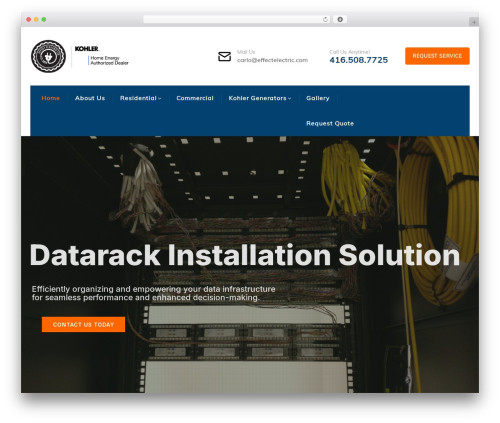Screen dimensions: 500x423
Task: Click the Effect Electric round logo
Action: pos(48,56)
